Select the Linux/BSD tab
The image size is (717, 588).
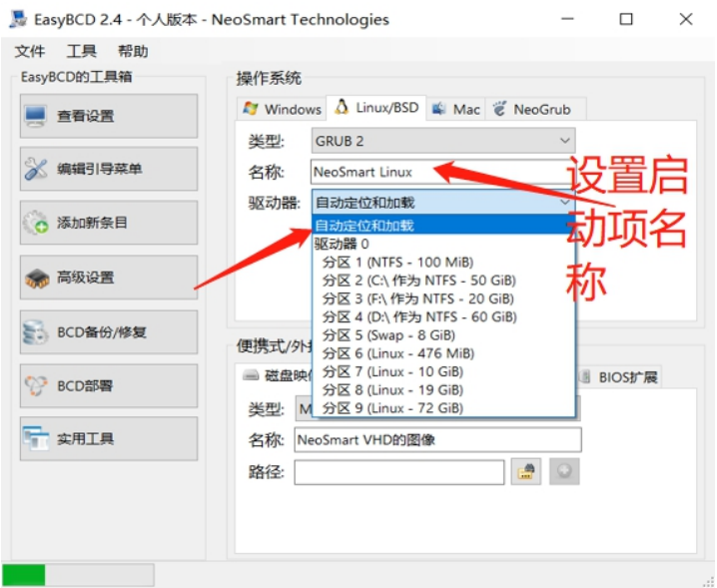pyautogui.click(x=376, y=108)
